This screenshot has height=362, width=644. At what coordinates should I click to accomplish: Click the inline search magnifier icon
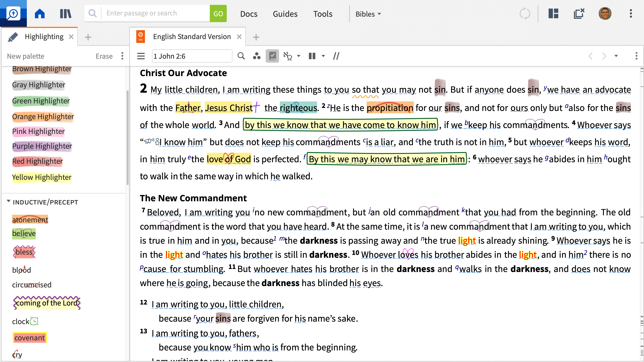tap(241, 56)
